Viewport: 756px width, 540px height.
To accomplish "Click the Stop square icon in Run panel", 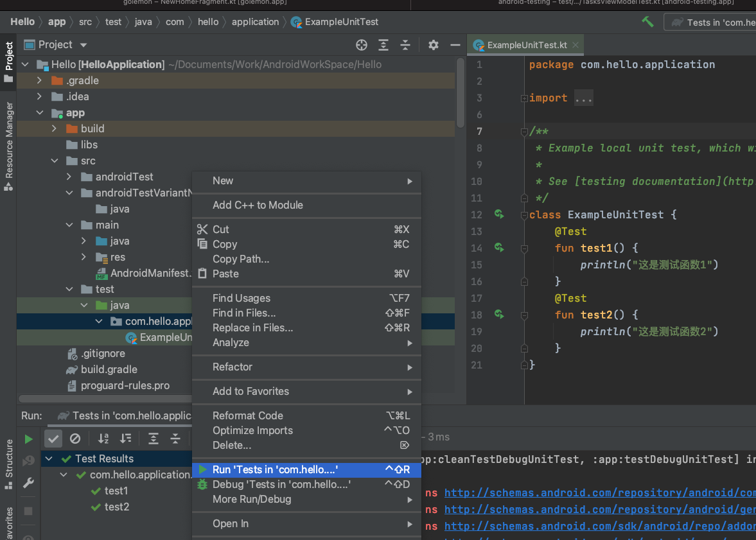I will 28,510.
